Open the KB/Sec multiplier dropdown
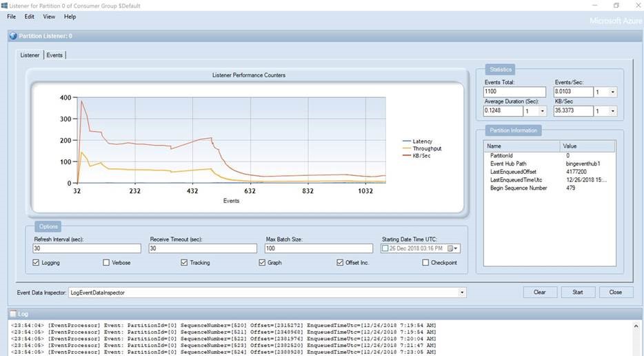Image resolution: width=644 pixels, height=356 pixels. coord(613,111)
